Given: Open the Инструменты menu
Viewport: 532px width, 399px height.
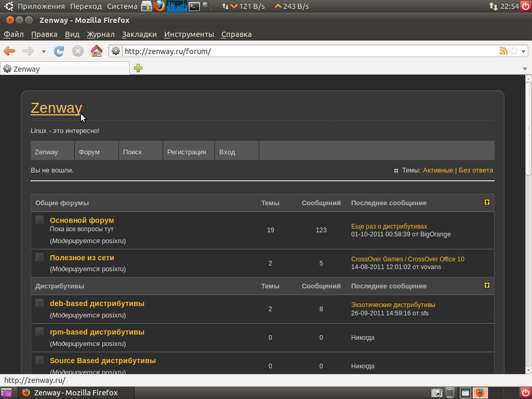Looking at the screenshot, I should point(189,34).
